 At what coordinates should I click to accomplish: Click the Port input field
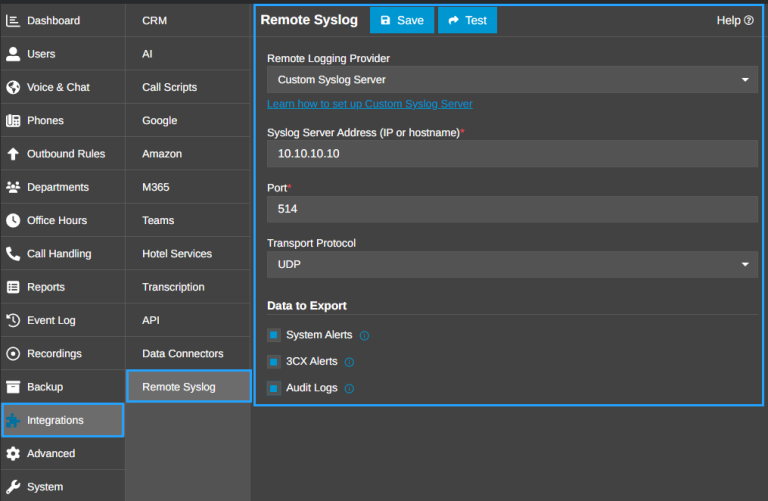pyautogui.click(x=512, y=209)
